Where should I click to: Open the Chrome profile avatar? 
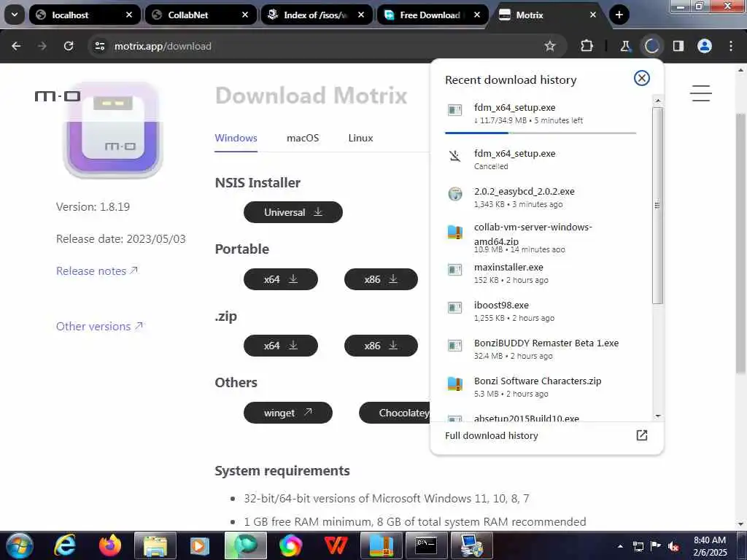(x=704, y=46)
